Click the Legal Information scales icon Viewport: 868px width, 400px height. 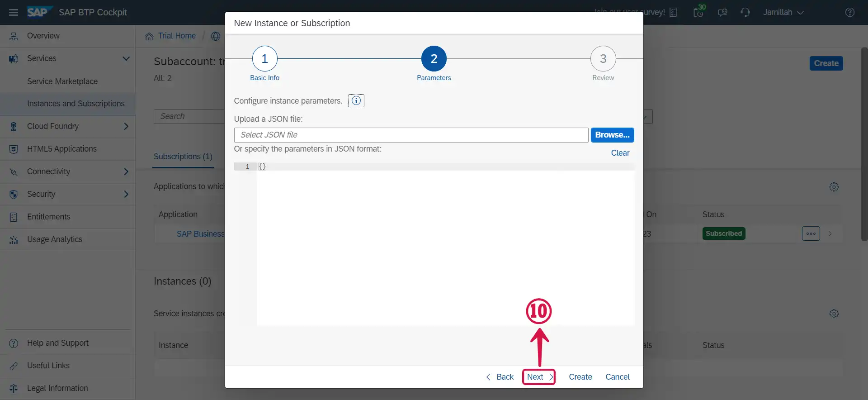click(x=14, y=388)
